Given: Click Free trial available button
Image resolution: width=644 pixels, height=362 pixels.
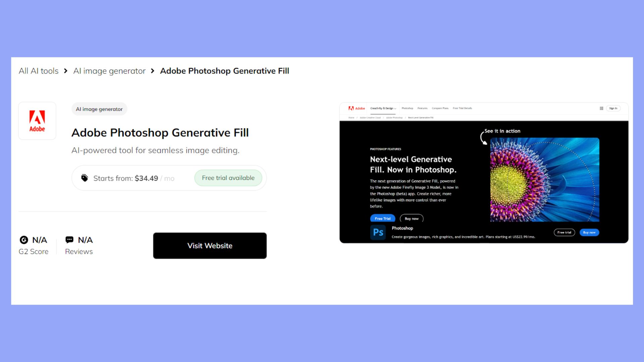Looking at the screenshot, I should 228,178.
